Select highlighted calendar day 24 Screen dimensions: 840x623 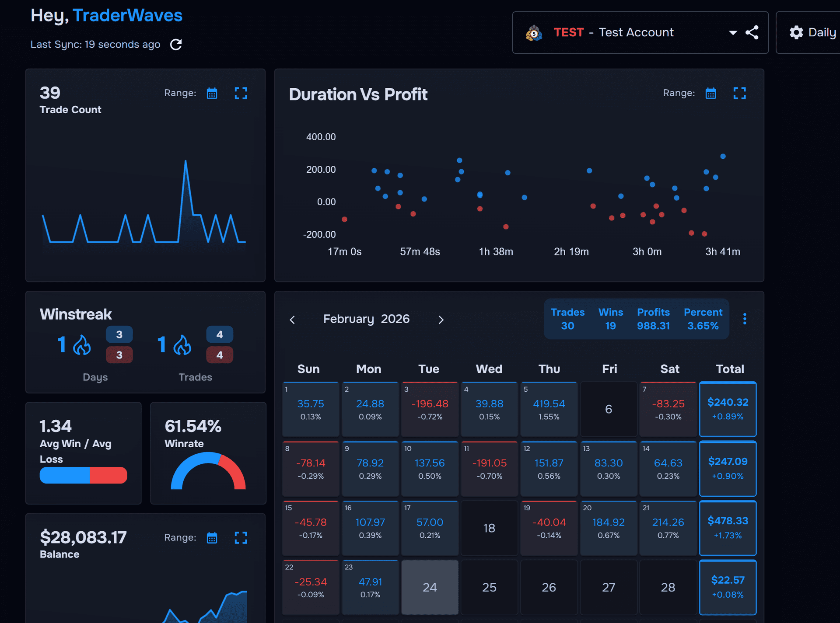point(430,588)
